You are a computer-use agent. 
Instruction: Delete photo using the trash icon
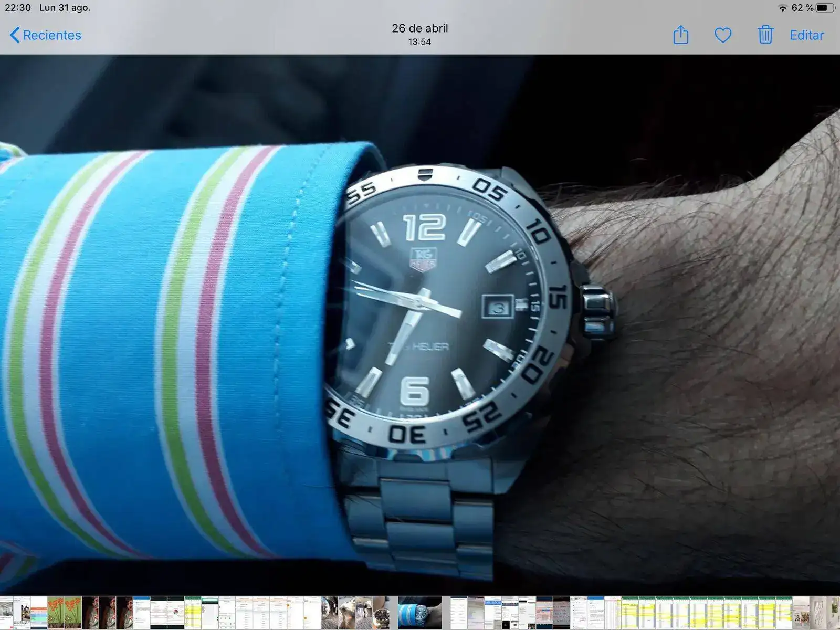765,35
